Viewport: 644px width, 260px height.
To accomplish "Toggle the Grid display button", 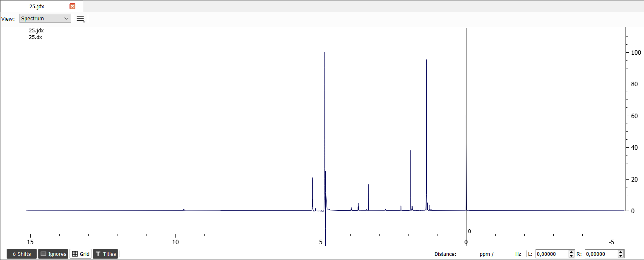I will click(x=81, y=254).
